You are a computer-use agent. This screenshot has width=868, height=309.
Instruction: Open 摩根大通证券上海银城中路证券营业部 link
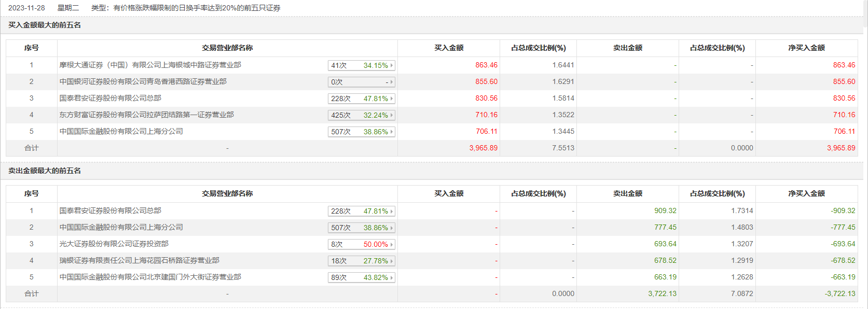pos(150,65)
